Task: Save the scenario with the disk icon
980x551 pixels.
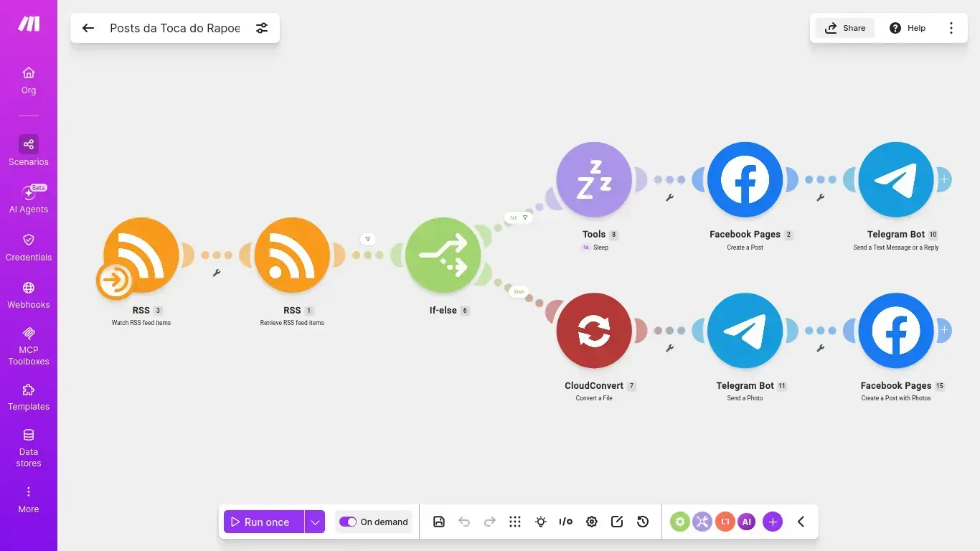Action: [x=439, y=522]
